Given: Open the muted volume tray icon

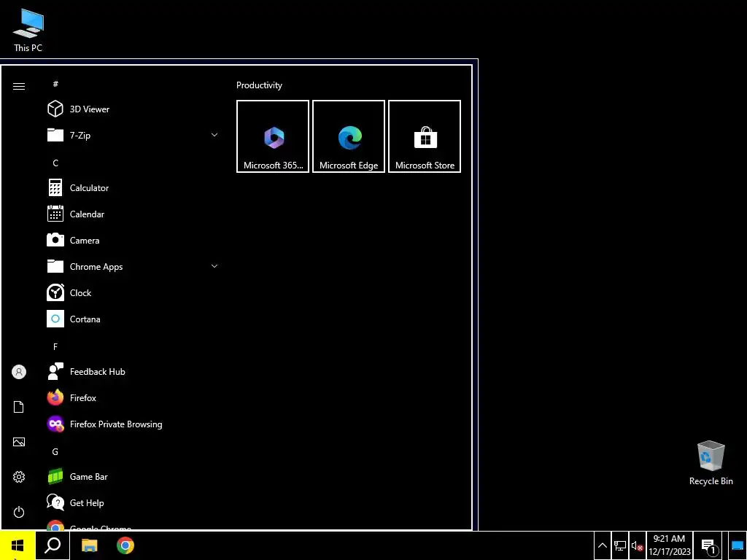Looking at the screenshot, I should click(x=638, y=545).
